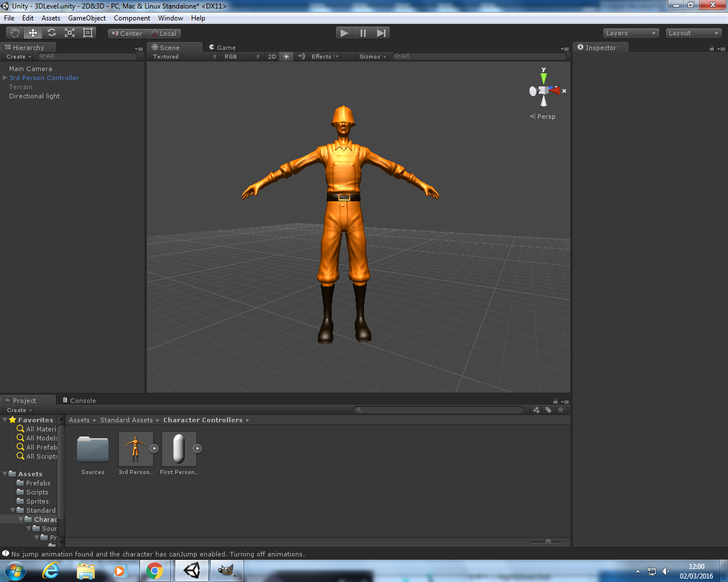The image size is (728, 582).
Task: Toggle scene audio with the speaker icon
Action: coord(300,56)
